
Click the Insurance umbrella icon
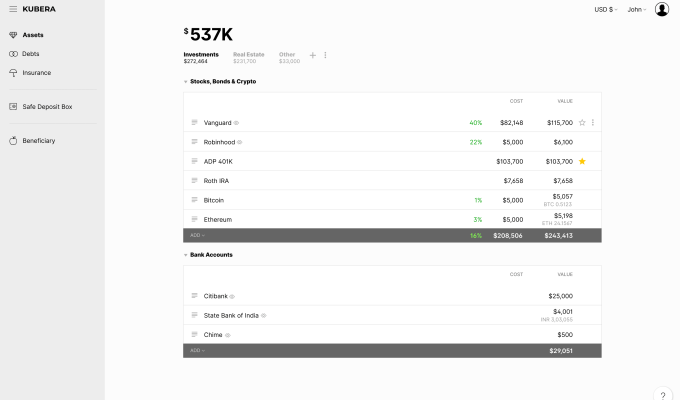(x=13, y=73)
